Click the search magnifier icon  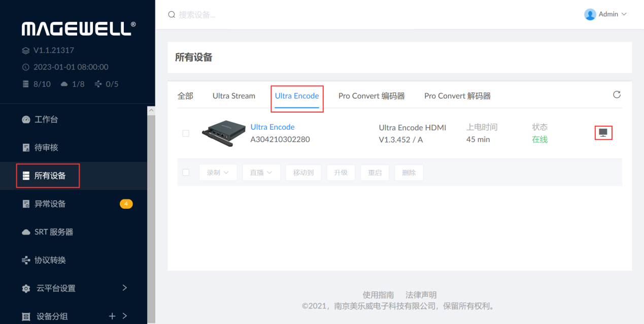172,15
